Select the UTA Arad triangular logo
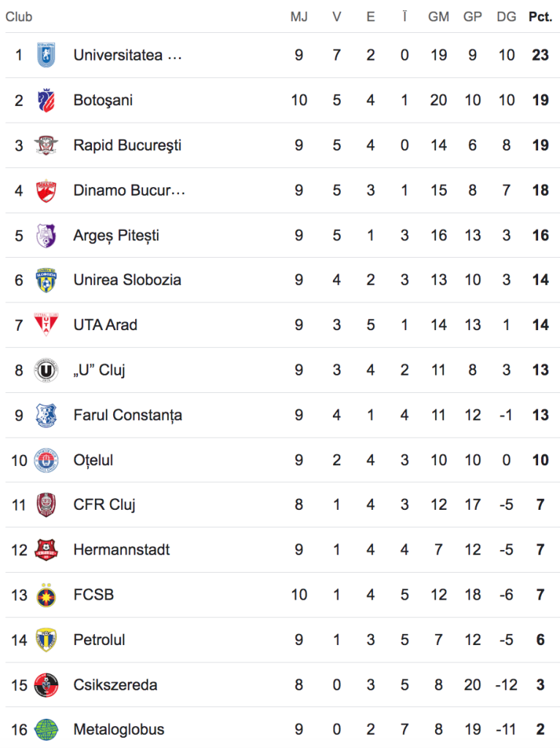 (46, 325)
